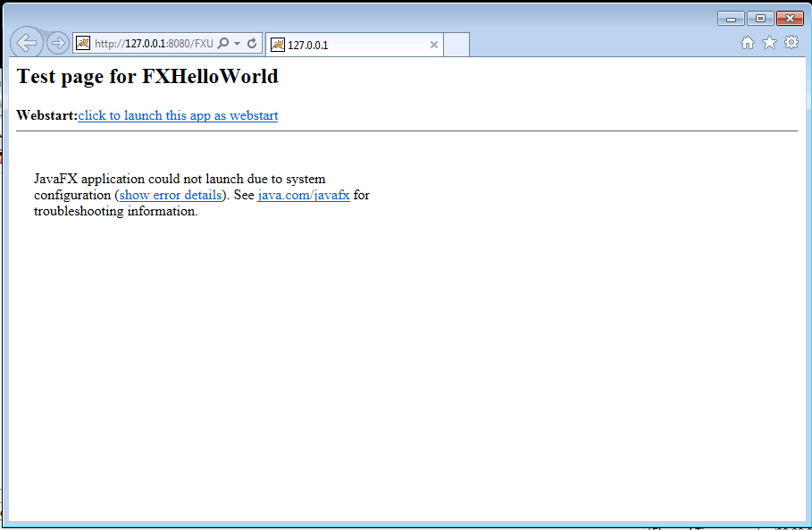Open a new tab with the blank tab button
The width and height of the screenshot is (812, 530).
tap(456, 45)
